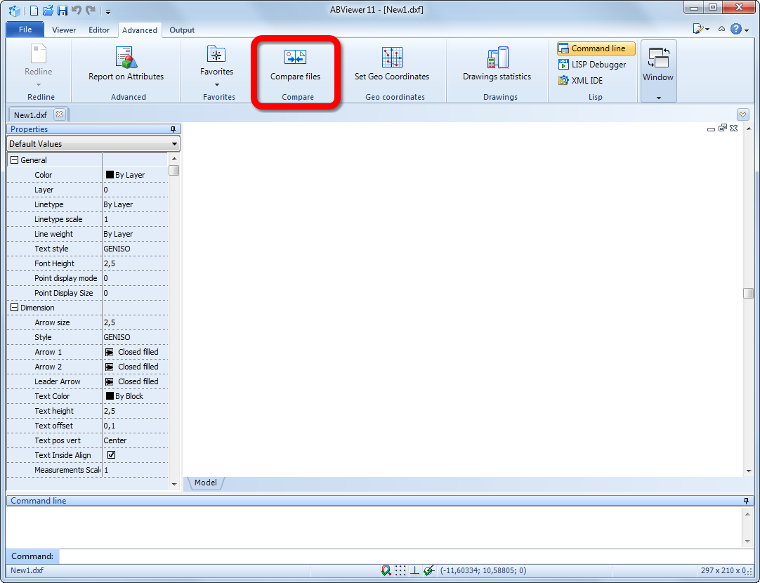Pin the Properties panel
The image size is (760, 583).
click(173, 129)
